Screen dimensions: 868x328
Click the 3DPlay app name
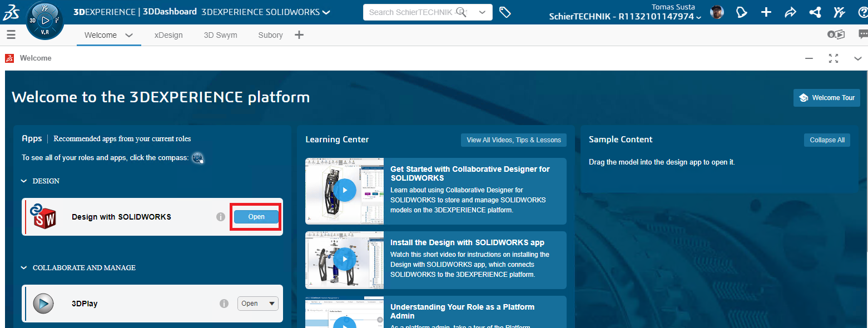click(85, 304)
